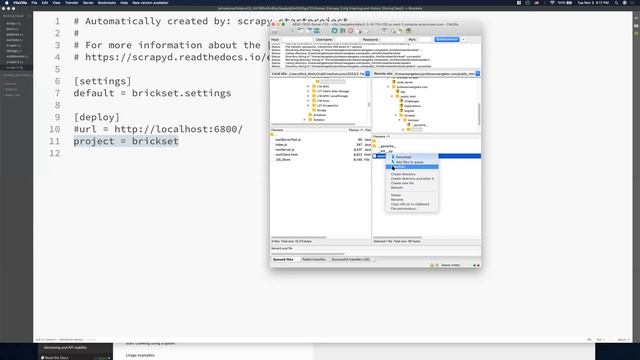This screenshot has width=640, height=360.
Task: Click the Quickconnect button
Action: click(x=447, y=40)
